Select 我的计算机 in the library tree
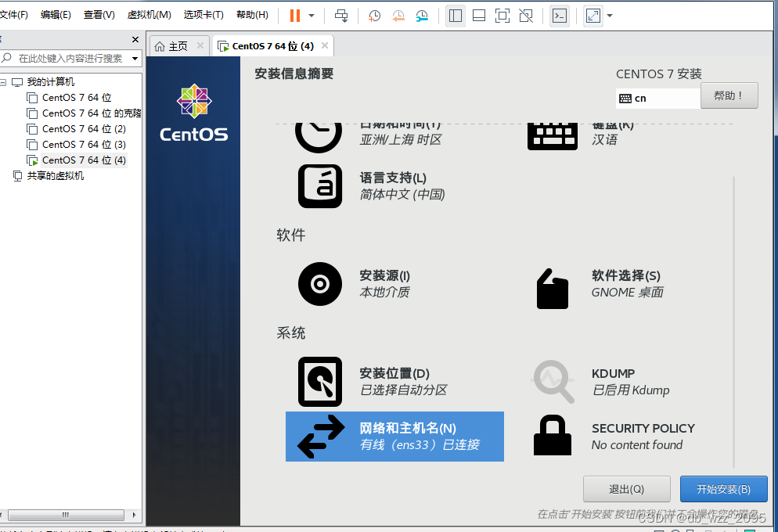778x532 pixels. (51, 82)
